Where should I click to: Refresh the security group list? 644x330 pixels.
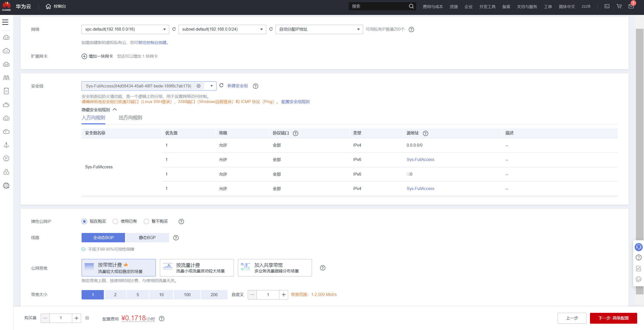[x=221, y=86]
